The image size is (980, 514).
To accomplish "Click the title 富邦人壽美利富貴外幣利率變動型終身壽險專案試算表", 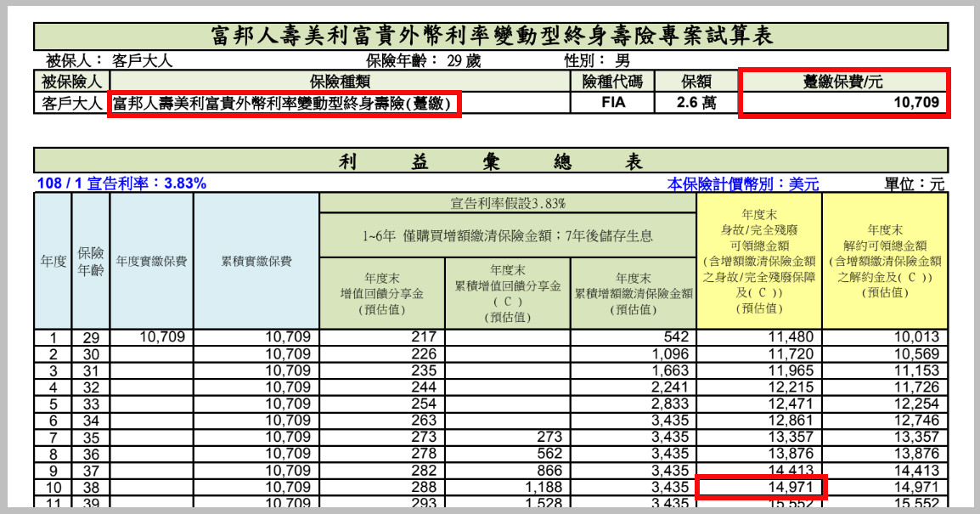I will coord(491,36).
